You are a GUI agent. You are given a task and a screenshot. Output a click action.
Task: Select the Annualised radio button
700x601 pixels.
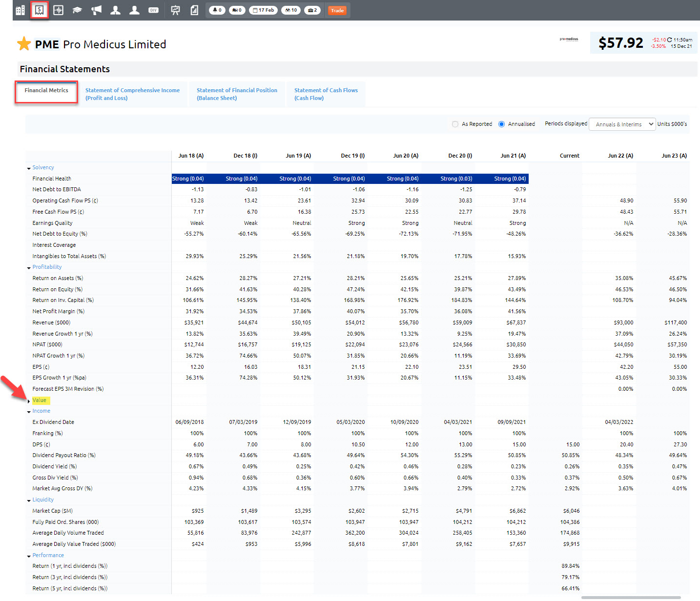[501, 124]
